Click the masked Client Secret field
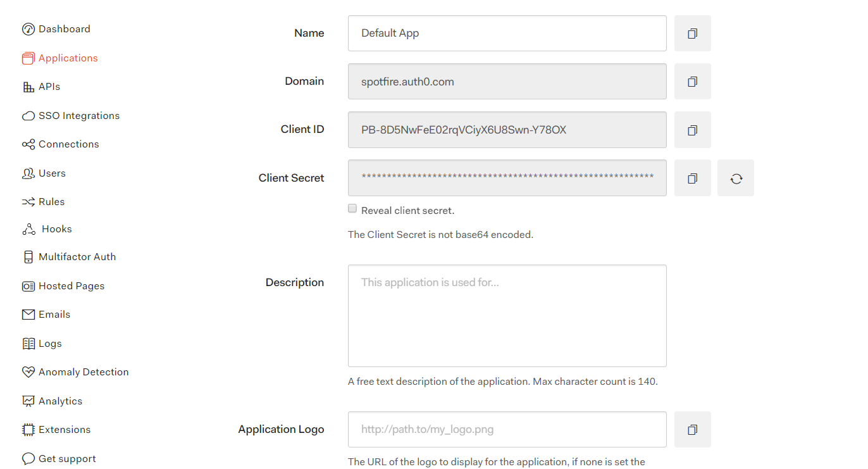Viewport: 868px width, 469px height. point(507,178)
